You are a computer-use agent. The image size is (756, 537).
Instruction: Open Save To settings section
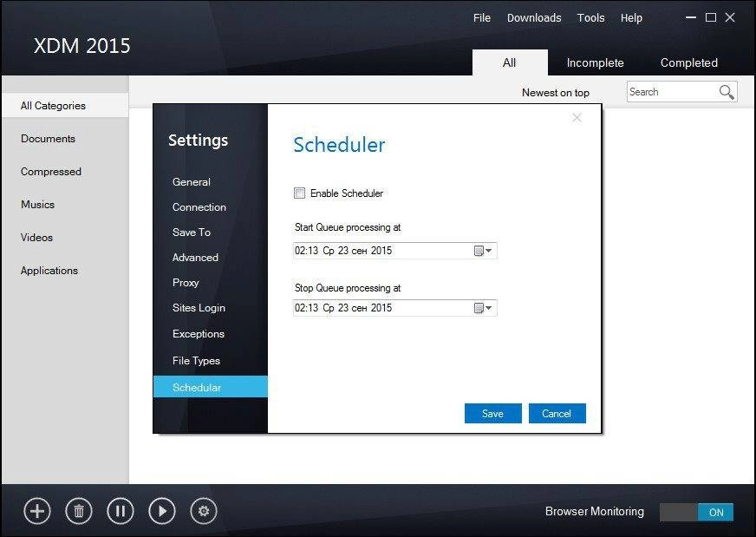pos(192,232)
